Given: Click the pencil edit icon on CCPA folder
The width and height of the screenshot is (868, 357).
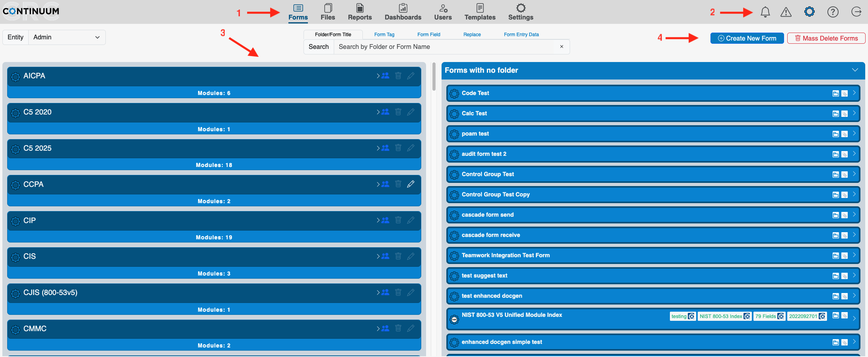Looking at the screenshot, I should coord(411,184).
